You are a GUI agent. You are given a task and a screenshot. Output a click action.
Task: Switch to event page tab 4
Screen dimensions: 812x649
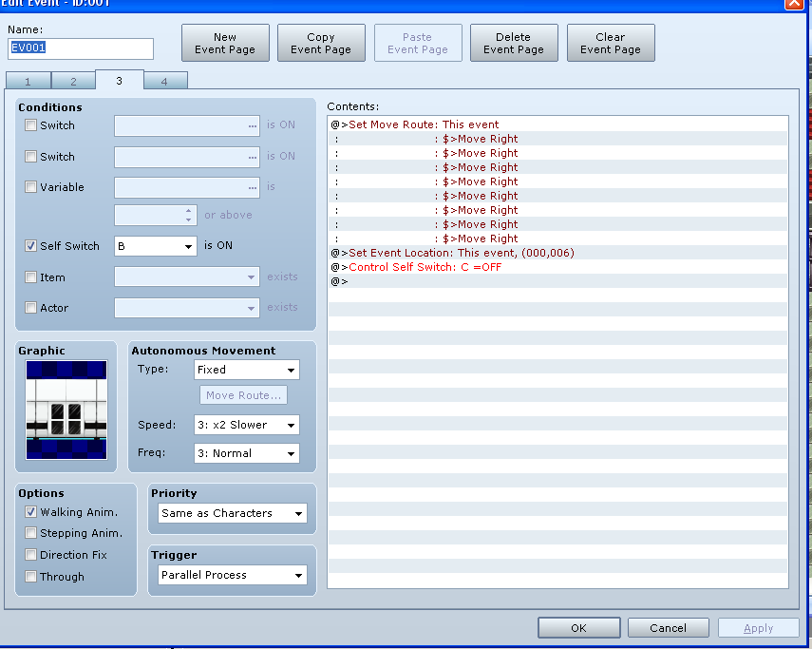pyautogui.click(x=164, y=82)
